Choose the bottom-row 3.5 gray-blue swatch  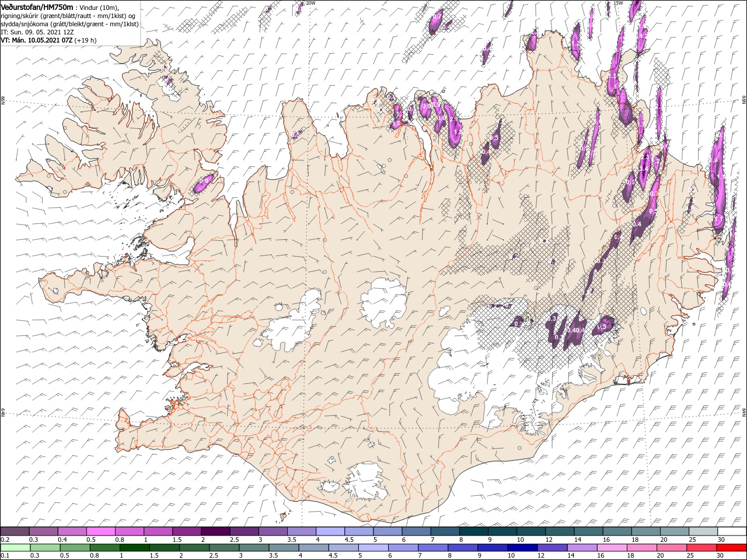coord(284,548)
